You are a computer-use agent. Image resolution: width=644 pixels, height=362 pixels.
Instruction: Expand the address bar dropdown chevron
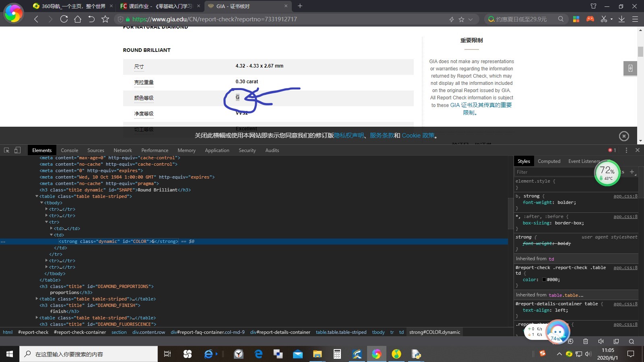tap(471, 19)
